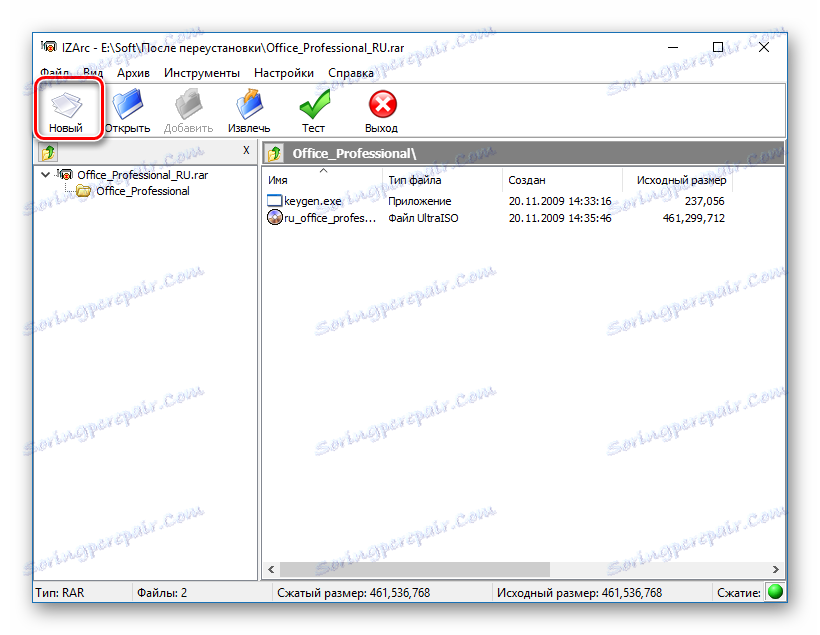The width and height of the screenshot is (820, 635).
Task: Select the ru_office_profes... file name
Action: point(330,218)
